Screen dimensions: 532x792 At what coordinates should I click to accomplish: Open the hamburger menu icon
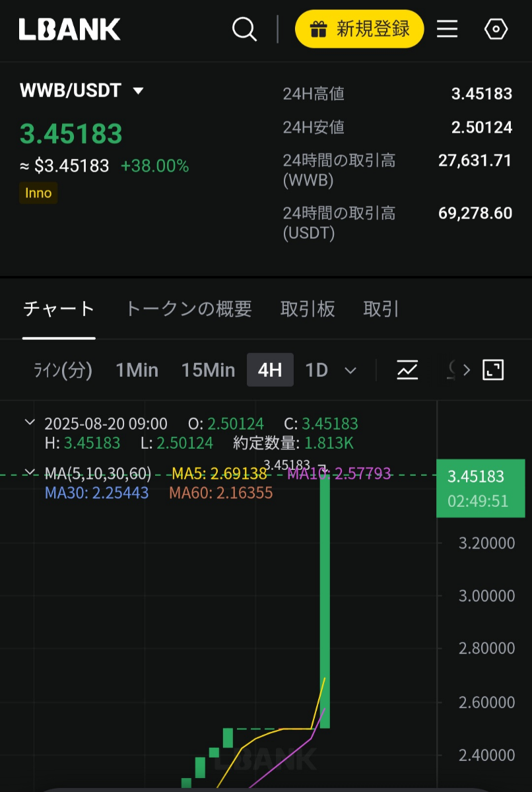point(447,29)
